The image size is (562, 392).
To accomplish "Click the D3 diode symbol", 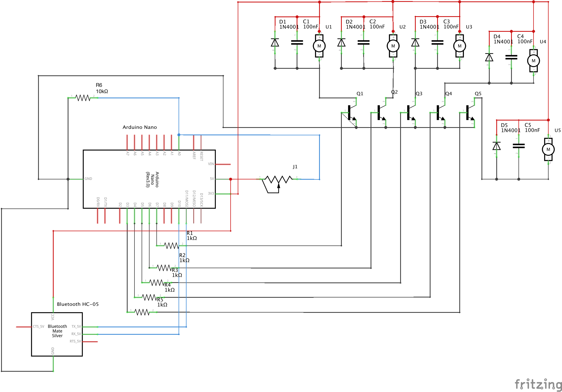I will tap(415, 42).
